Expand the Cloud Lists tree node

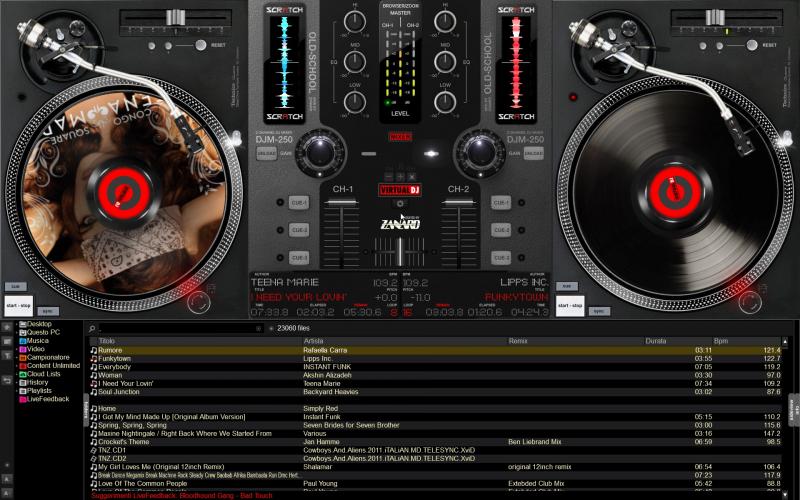pyautogui.click(x=16, y=374)
